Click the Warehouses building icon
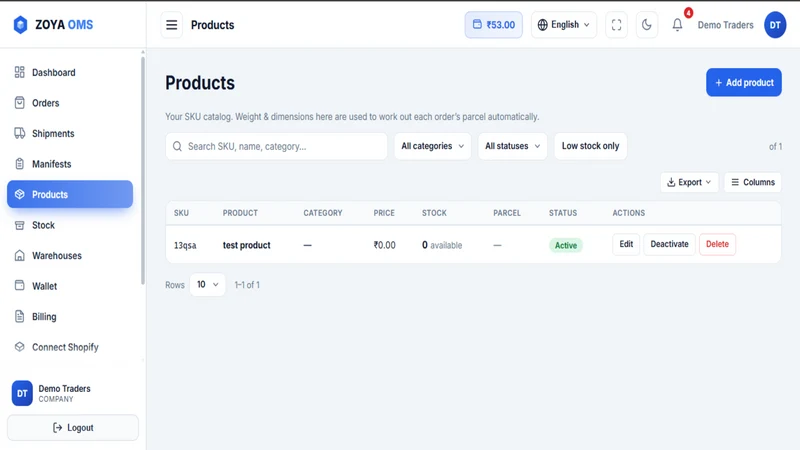 click(x=19, y=256)
